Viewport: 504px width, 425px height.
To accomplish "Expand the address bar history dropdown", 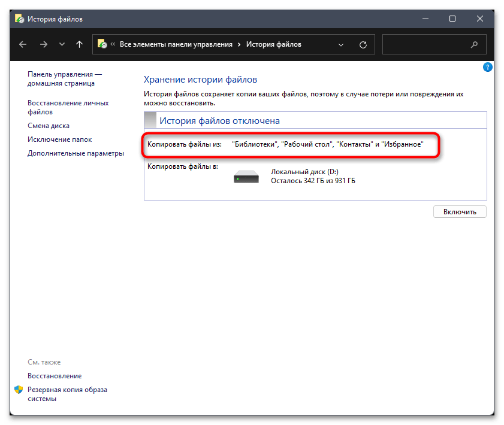I will [x=341, y=44].
